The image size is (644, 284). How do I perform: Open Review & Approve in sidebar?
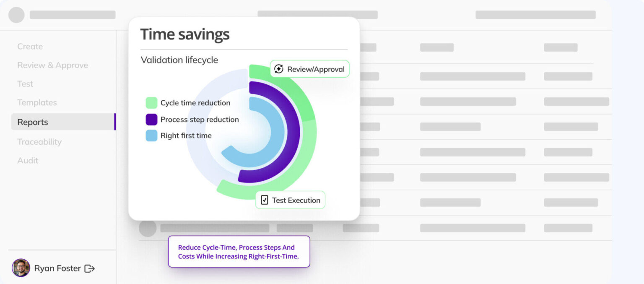pyautogui.click(x=52, y=65)
